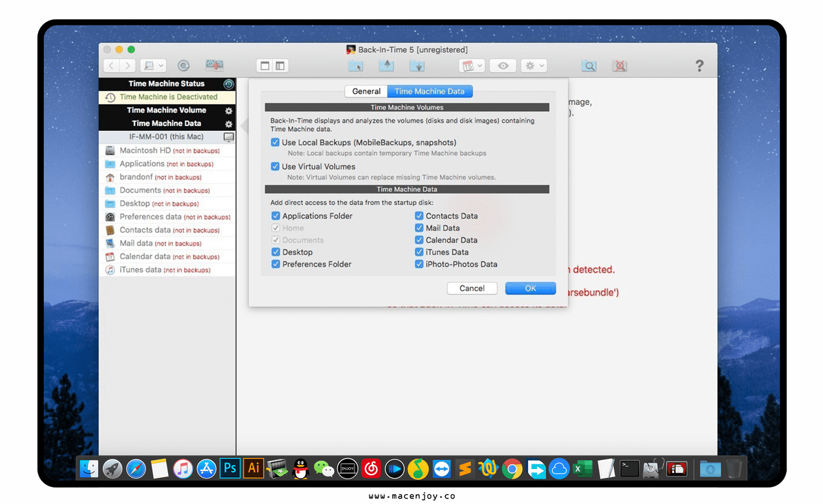This screenshot has width=823, height=504.
Task: Select Applications in sidebar list
Action: click(x=167, y=164)
